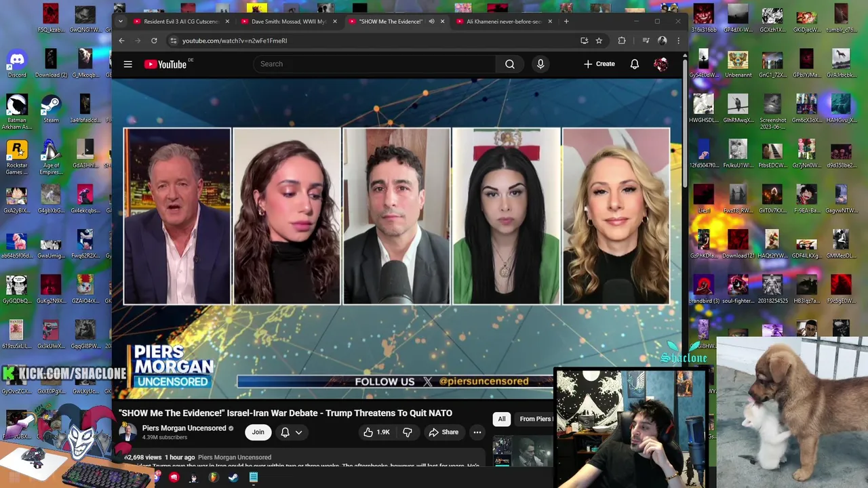Select the From Piers chip

536,419
